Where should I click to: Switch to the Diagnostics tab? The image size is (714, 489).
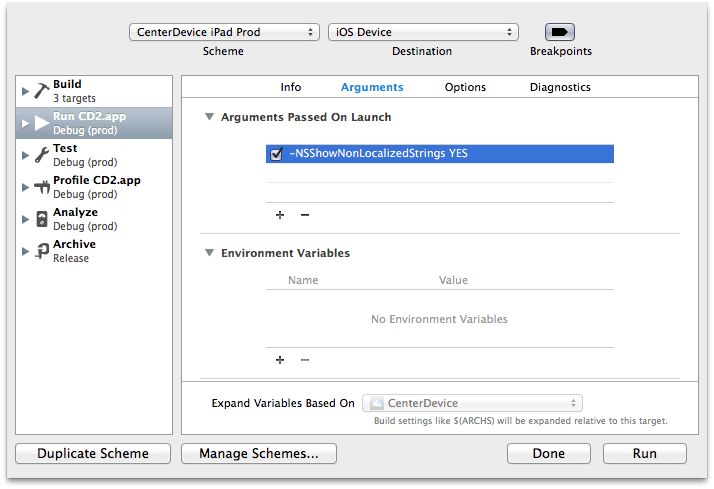point(560,87)
